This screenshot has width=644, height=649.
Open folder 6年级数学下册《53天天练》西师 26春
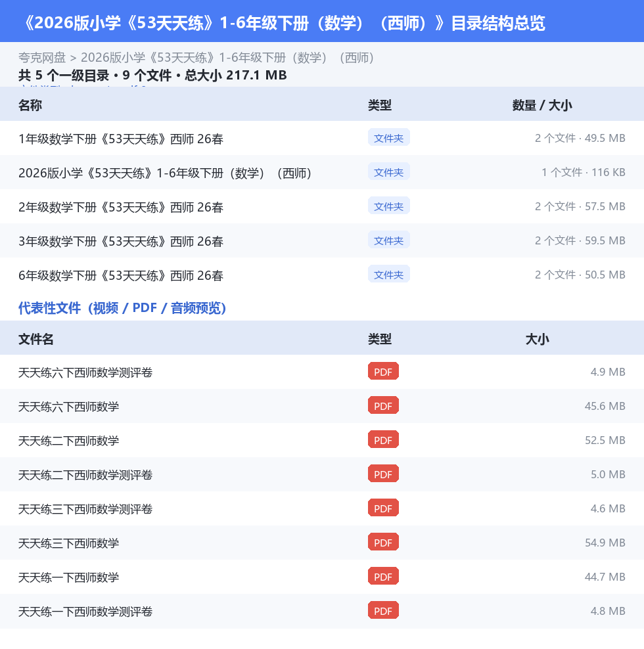pyautogui.click(x=121, y=275)
